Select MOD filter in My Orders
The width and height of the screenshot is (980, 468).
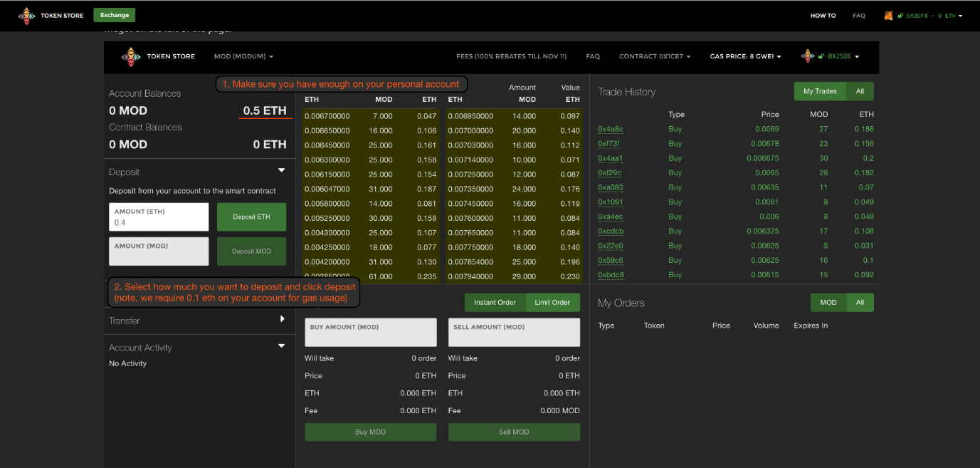[x=828, y=302]
